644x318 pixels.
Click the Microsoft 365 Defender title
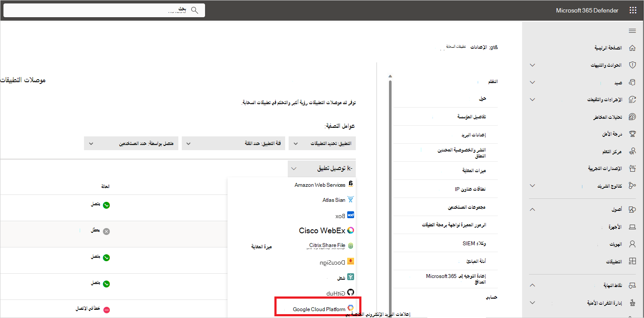(x=587, y=10)
